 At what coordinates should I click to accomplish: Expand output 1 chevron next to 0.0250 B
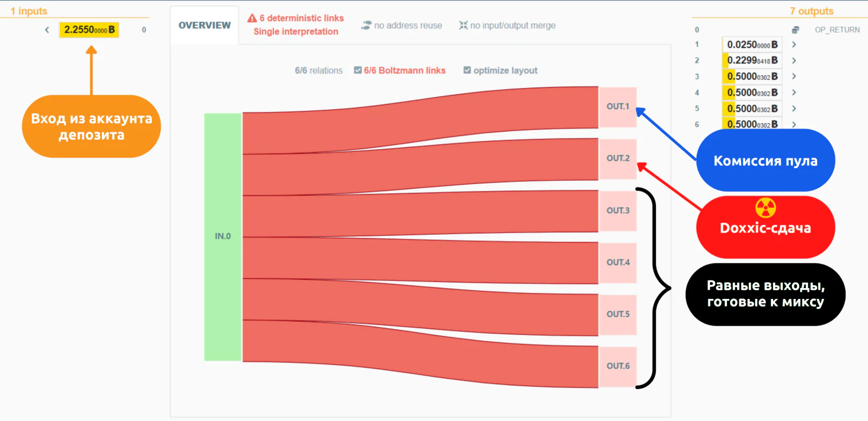(794, 44)
